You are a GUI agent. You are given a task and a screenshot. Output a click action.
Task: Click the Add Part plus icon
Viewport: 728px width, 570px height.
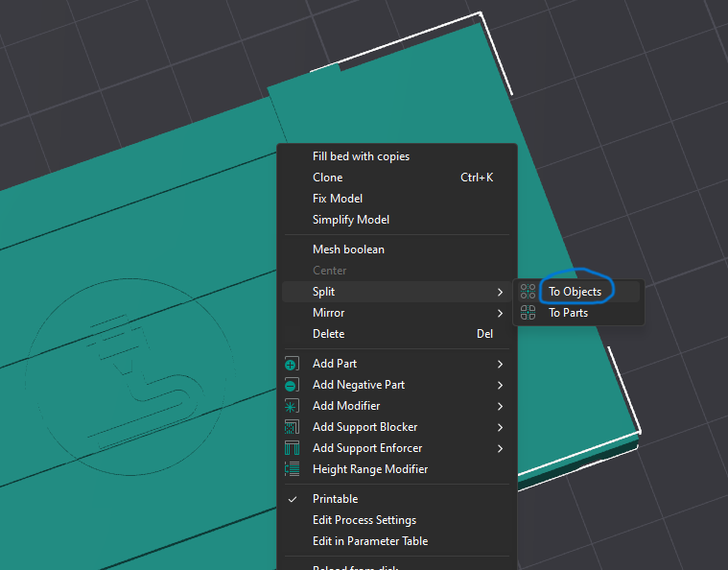pos(292,364)
